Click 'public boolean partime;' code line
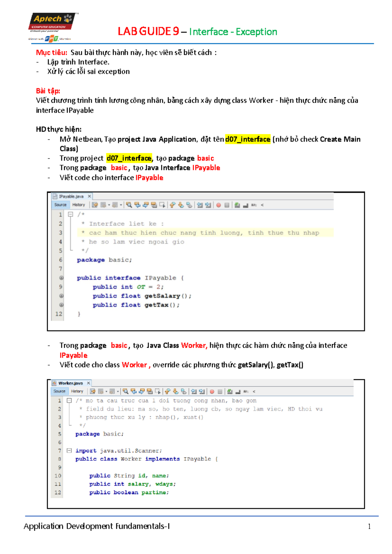Screen dimensions: 392x554 129,492
